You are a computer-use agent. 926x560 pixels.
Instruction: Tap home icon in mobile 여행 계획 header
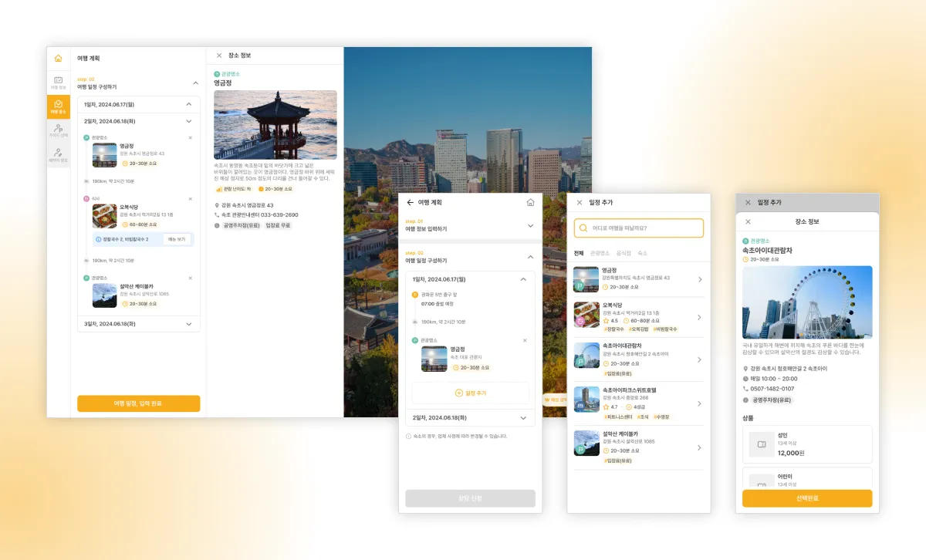tap(530, 203)
